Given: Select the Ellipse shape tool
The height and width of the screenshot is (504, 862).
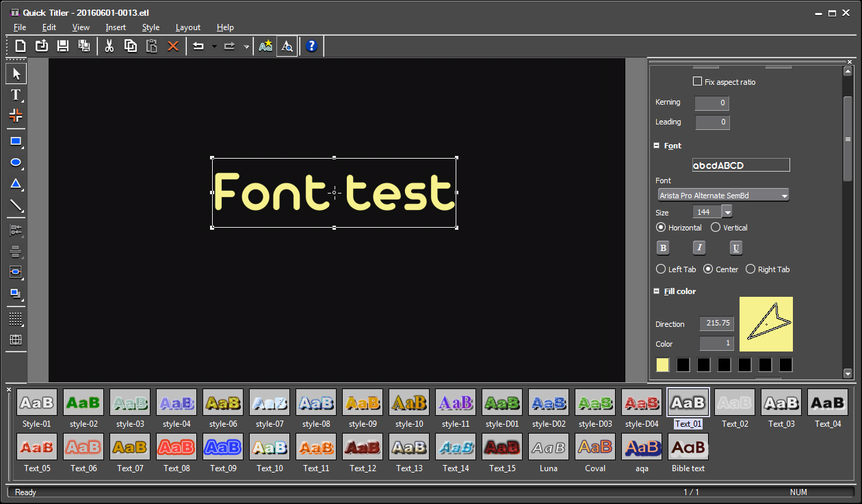Looking at the screenshot, I should coord(16,163).
